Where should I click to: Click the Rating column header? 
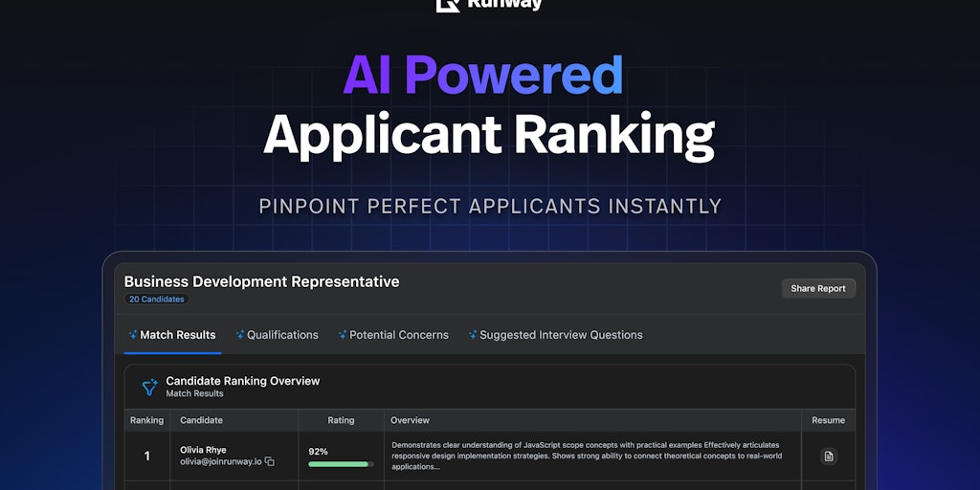pyautogui.click(x=341, y=420)
